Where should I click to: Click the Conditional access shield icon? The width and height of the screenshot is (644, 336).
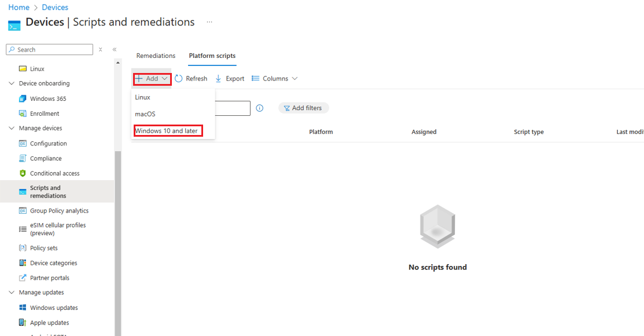[23, 173]
